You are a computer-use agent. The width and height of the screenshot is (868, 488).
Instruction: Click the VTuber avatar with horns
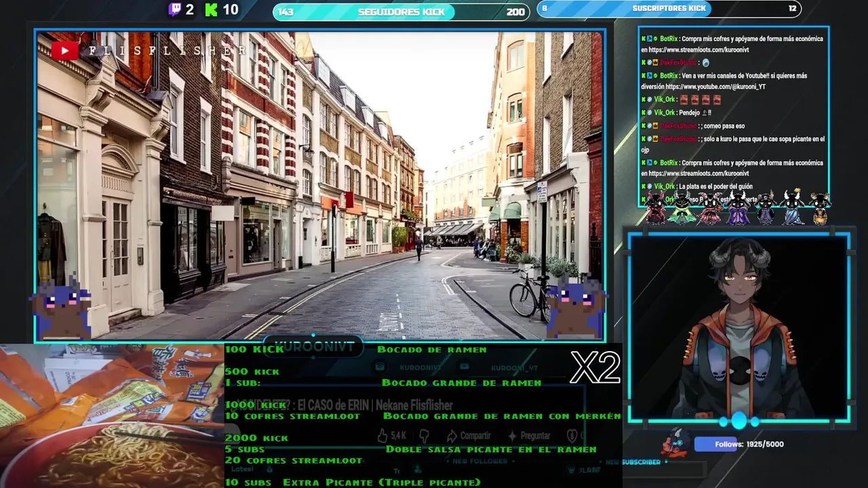pos(739,327)
